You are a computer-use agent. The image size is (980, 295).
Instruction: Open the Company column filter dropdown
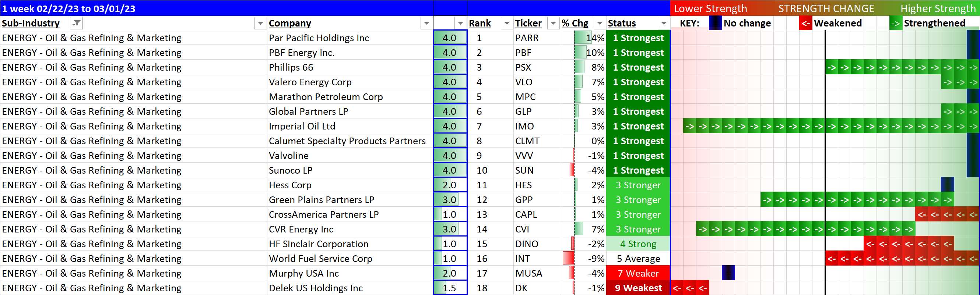(x=426, y=23)
